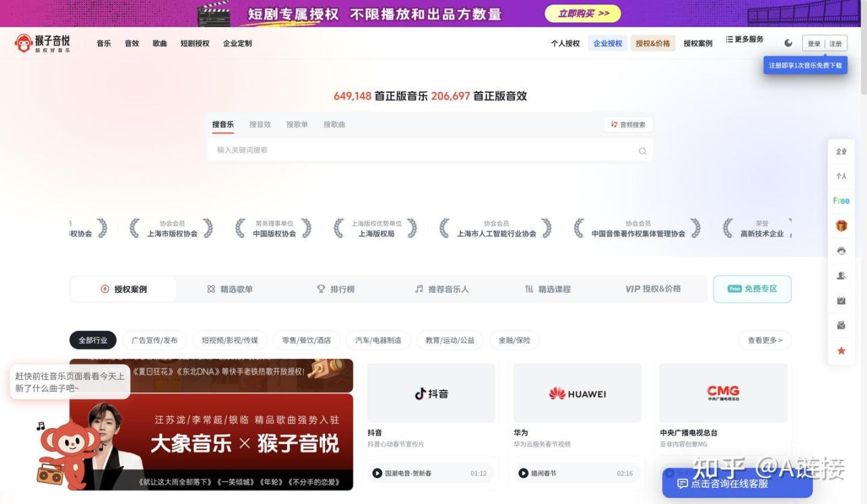The image size is (867, 504).
Task: Focus the 输入关键词搜索 search field
Action: 429,150
